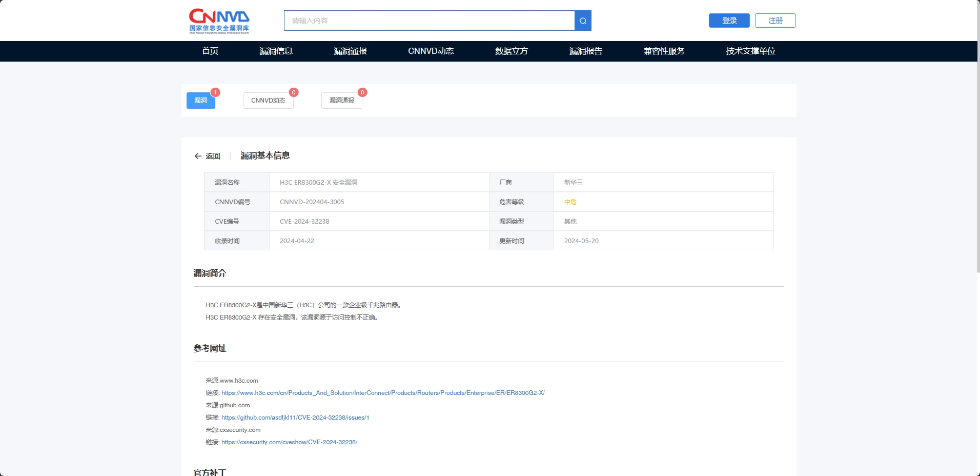
Task: Click the 漏洞名称 label cell
Action: pyautogui.click(x=237, y=183)
